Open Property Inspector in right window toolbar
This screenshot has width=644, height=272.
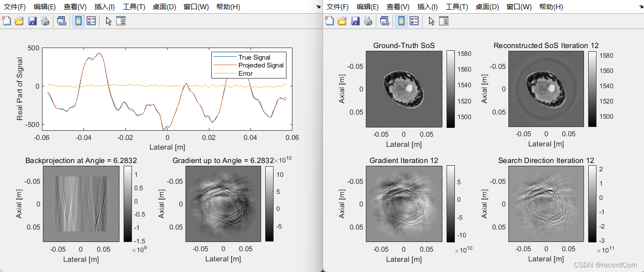[444, 21]
